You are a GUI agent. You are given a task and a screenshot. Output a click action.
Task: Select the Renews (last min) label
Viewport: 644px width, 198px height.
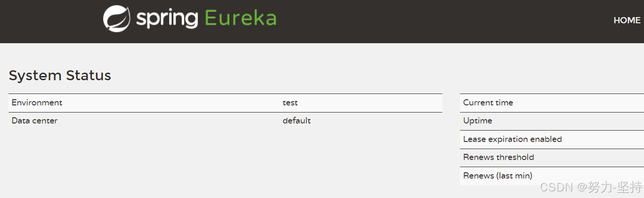[x=498, y=176]
